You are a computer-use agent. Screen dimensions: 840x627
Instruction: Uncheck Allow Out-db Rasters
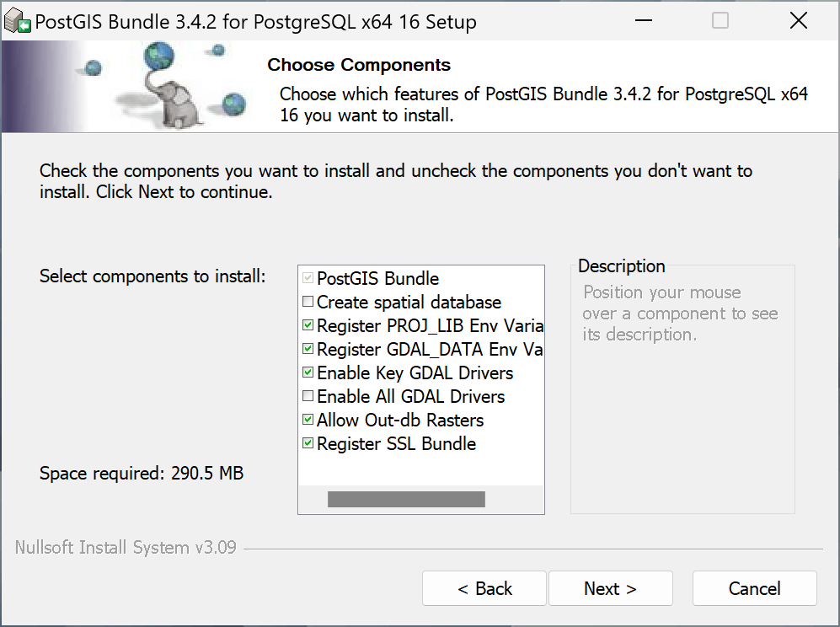point(308,421)
